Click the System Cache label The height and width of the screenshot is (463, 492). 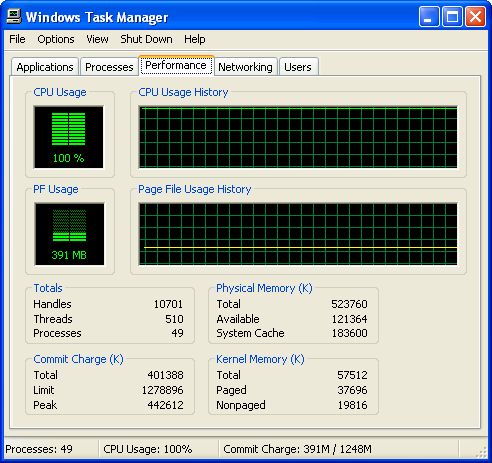pyautogui.click(x=250, y=333)
